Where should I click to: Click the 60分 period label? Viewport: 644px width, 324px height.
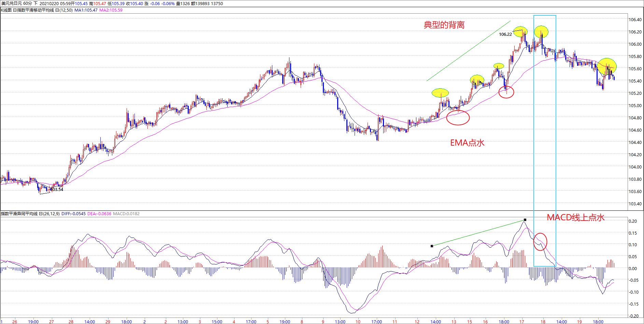[x=28, y=3]
